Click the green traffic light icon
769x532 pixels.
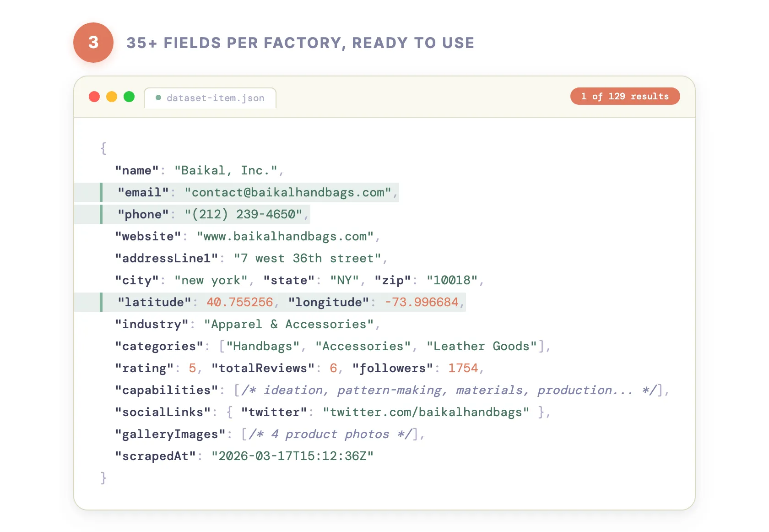click(x=129, y=97)
